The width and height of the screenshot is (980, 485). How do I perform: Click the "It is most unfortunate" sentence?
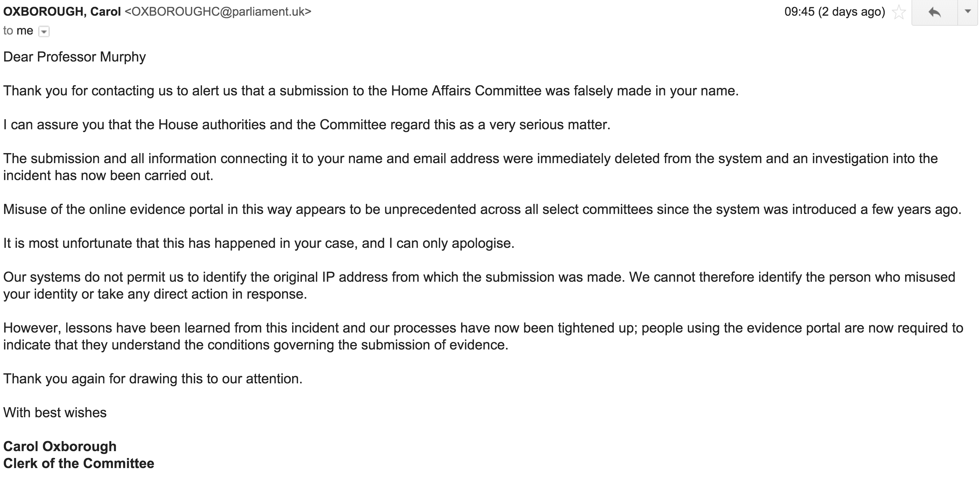pyautogui.click(x=259, y=243)
